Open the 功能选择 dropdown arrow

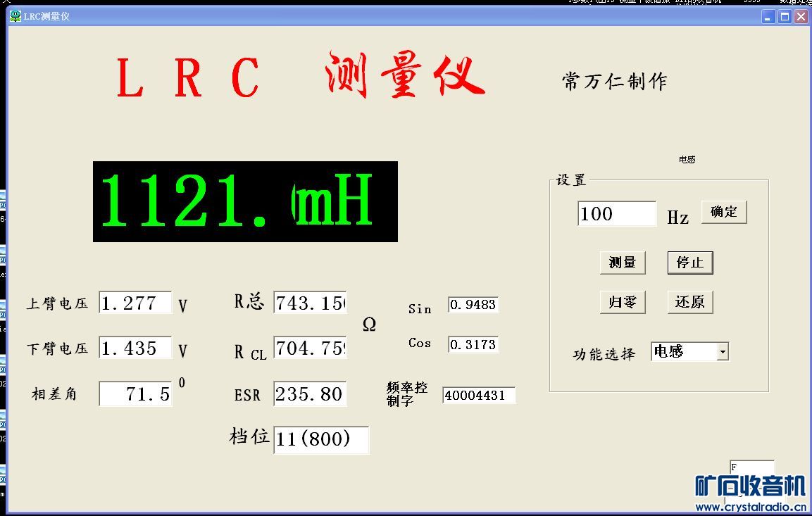[x=723, y=352]
